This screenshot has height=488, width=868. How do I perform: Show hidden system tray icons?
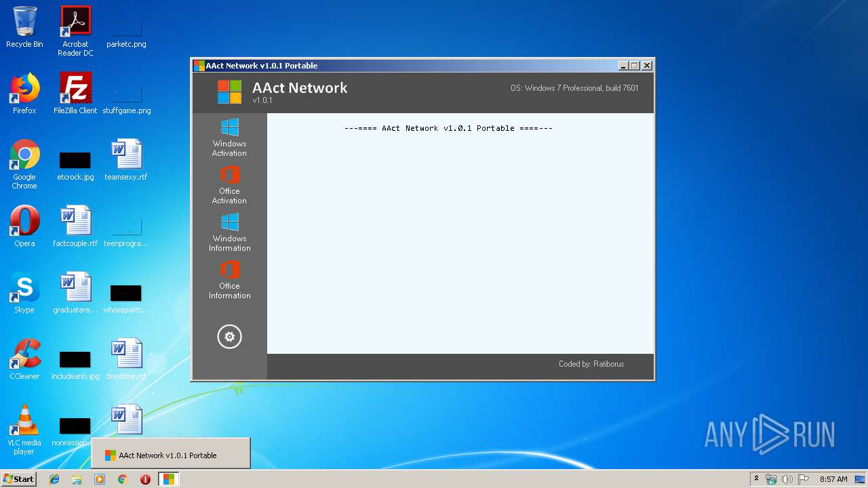pos(756,479)
